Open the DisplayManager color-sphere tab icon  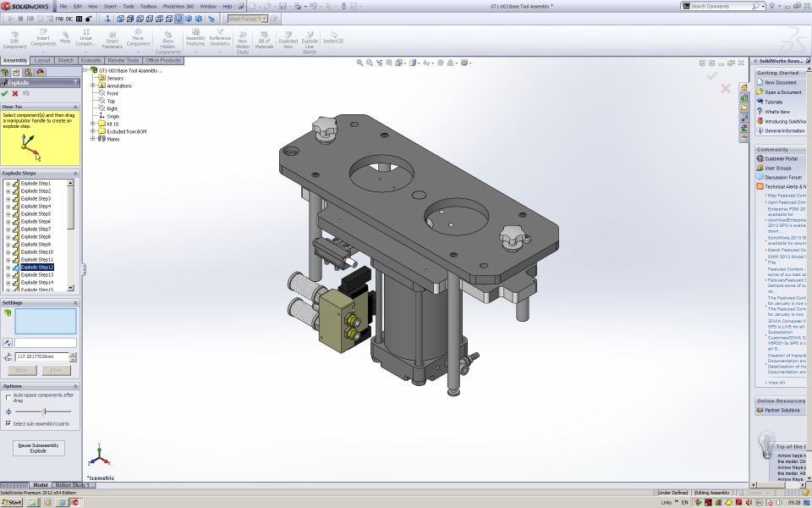(x=41, y=73)
